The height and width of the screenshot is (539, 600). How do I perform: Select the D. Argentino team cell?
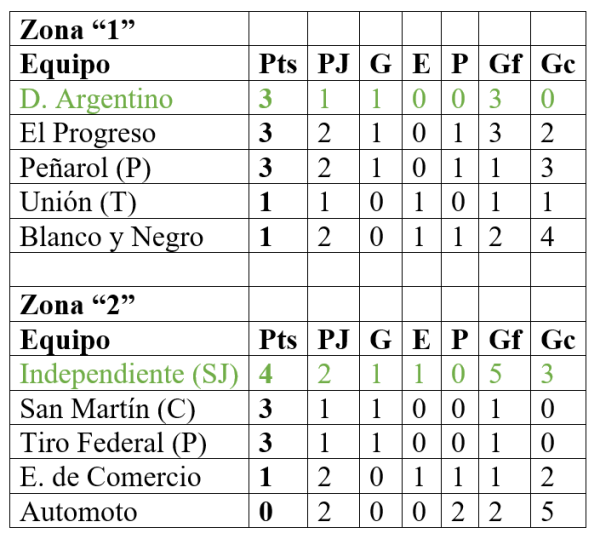(x=97, y=99)
